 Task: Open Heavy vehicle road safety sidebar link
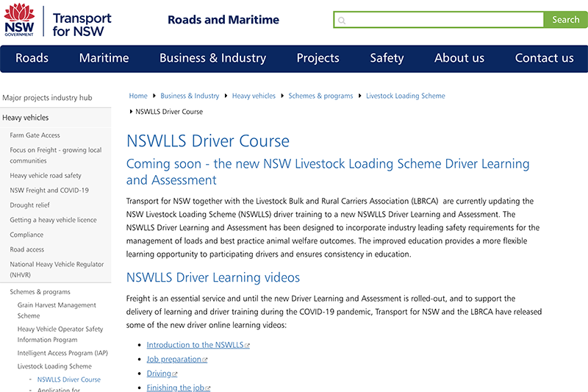[46, 176]
